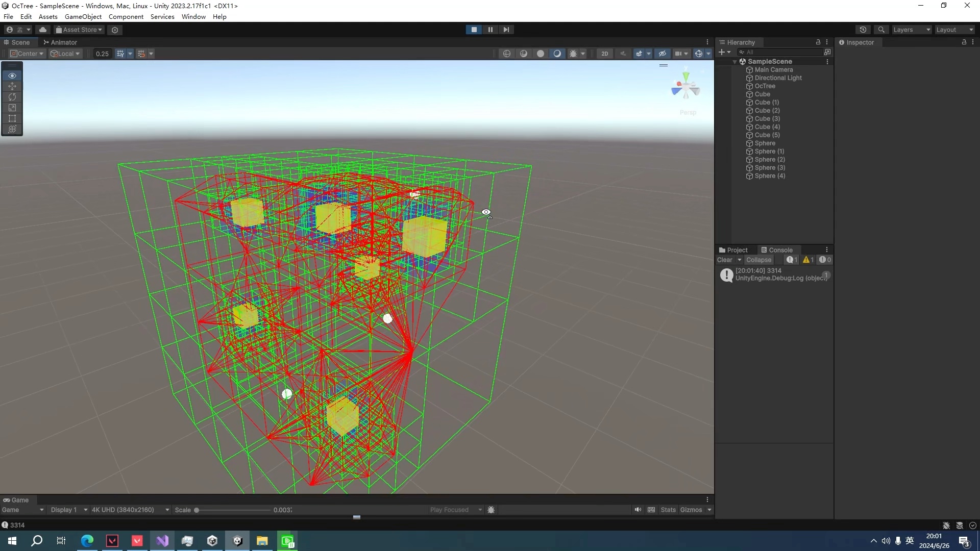Click the Scale tool icon
Image resolution: width=980 pixels, height=551 pixels.
click(x=12, y=108)
